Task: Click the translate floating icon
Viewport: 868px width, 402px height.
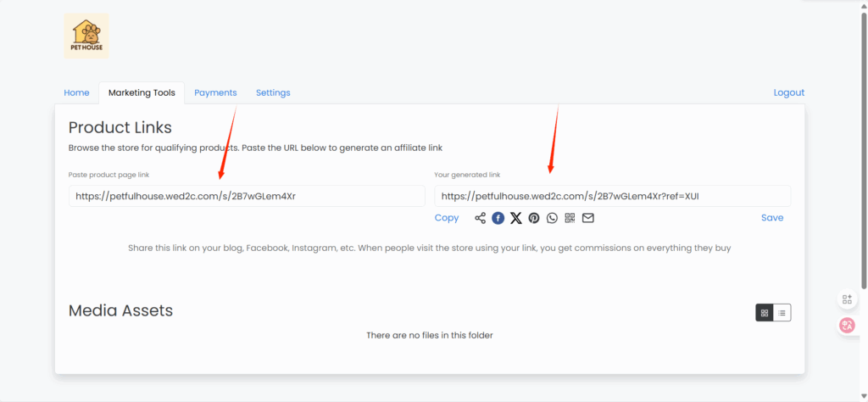Action: [847, 326]
